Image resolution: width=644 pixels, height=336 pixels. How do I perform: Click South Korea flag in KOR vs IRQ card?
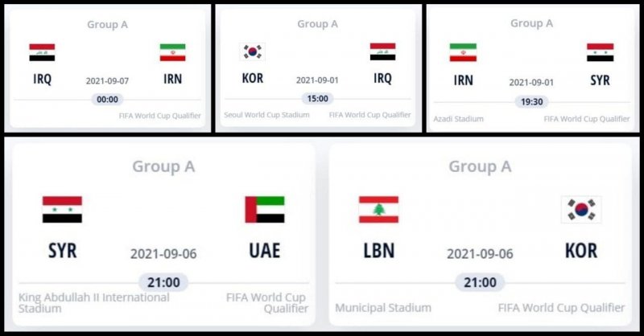click(x=252, y=52)
